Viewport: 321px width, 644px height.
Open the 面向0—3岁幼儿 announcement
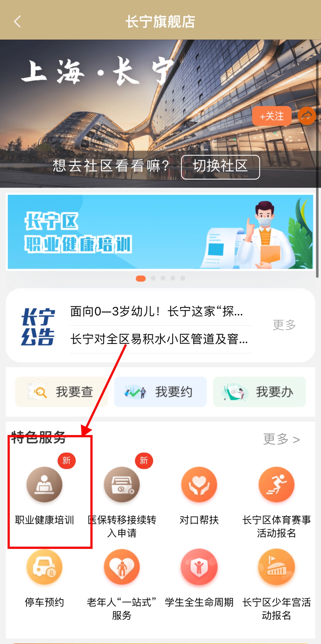coord(157,312)
